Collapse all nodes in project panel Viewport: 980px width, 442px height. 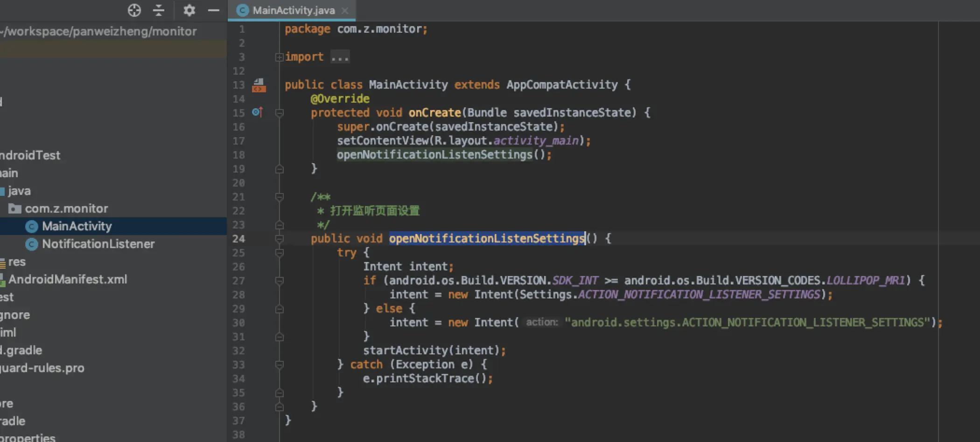pos(159,10)
